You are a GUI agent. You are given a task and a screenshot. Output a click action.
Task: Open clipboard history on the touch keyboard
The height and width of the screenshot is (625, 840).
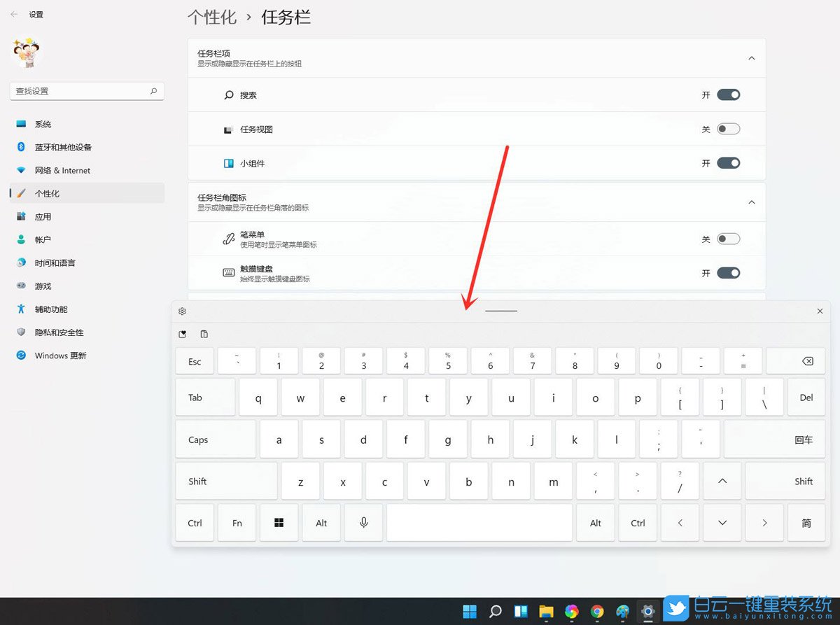[x=204, y=334]
